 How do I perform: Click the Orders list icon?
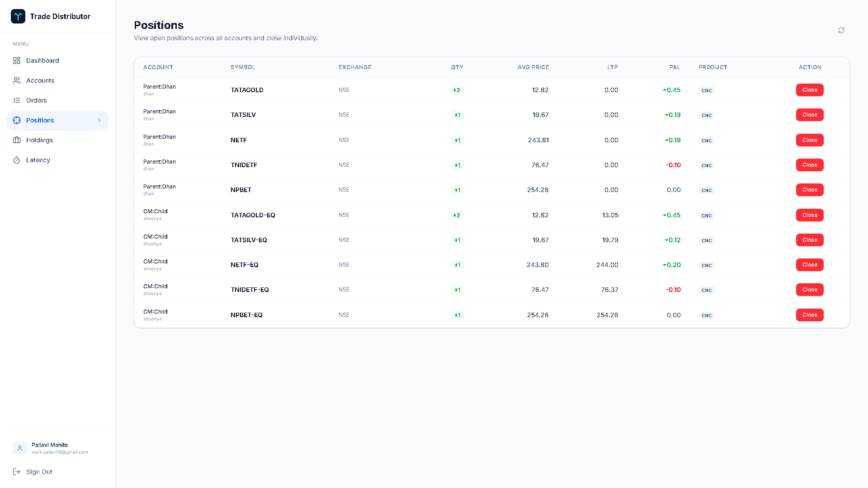[17, 100]
